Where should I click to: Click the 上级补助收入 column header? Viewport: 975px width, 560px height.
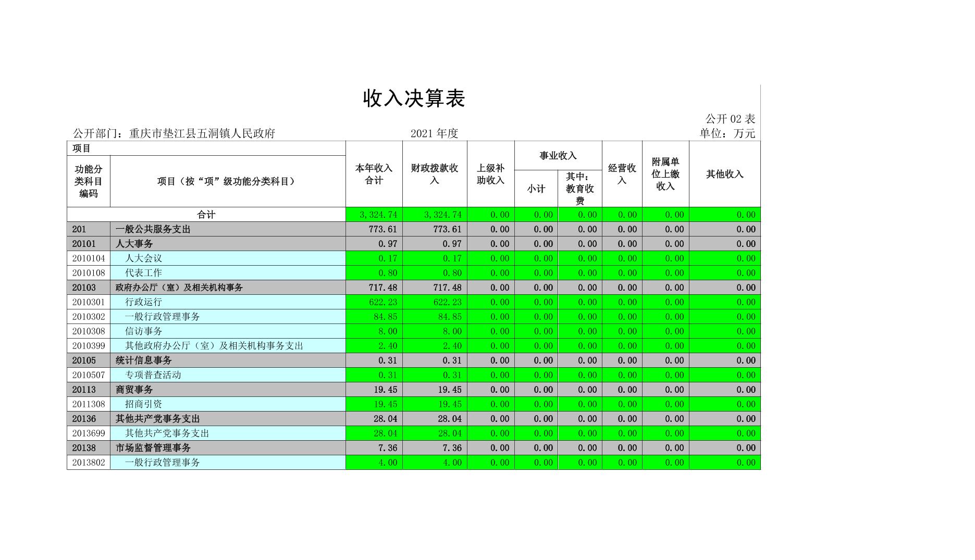point(490,174)
